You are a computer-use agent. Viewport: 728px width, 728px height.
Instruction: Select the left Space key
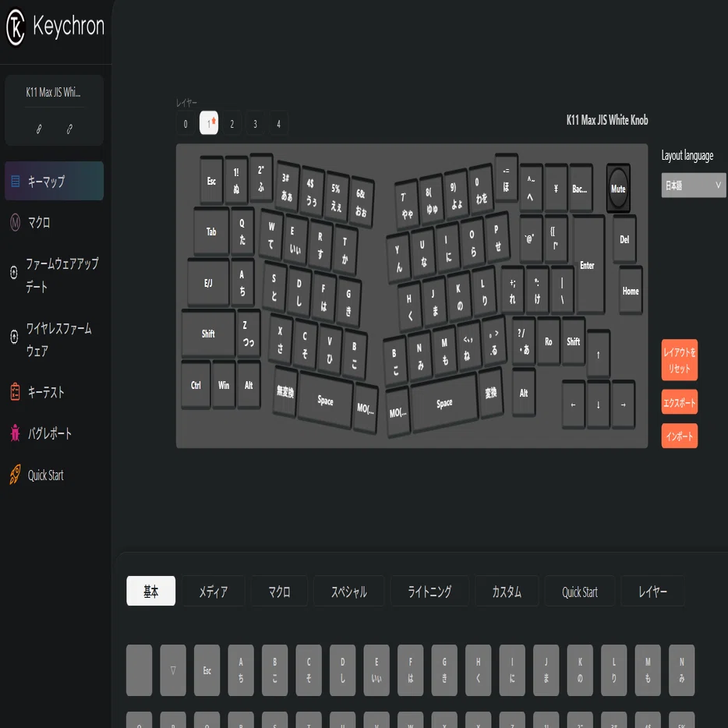(326, 400)
